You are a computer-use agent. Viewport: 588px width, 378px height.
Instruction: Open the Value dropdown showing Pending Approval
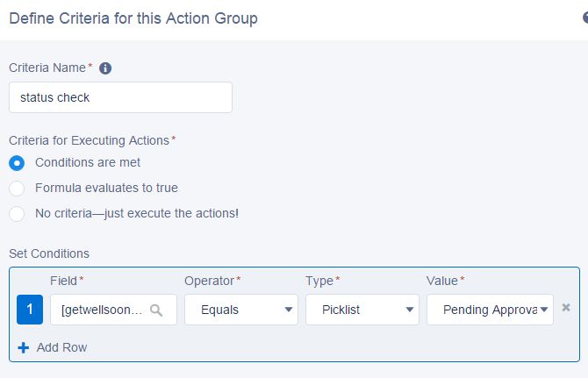[490, 310]
